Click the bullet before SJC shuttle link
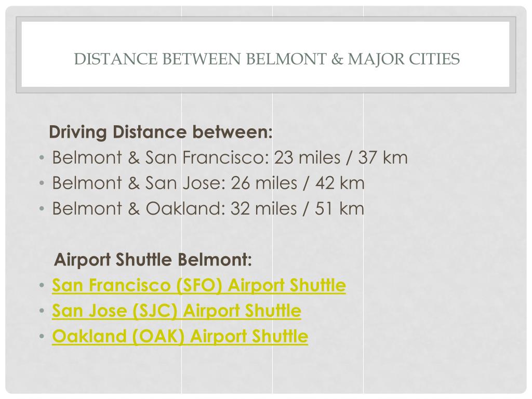532x399 pixels. (x=42, y=311)
